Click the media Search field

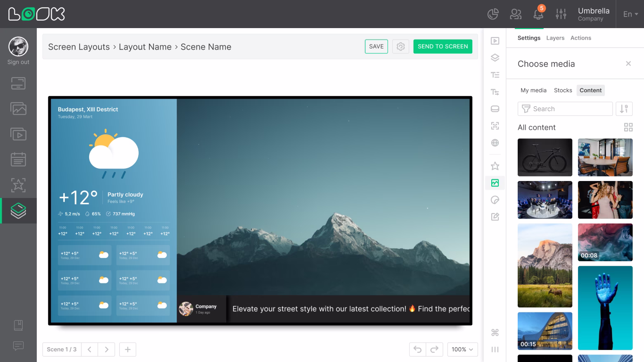coord(565,109)
